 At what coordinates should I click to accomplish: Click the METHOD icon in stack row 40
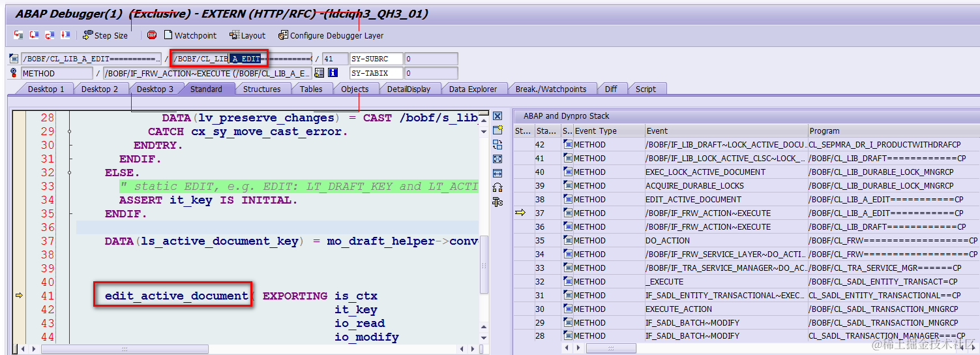click(x=568, y=172)
